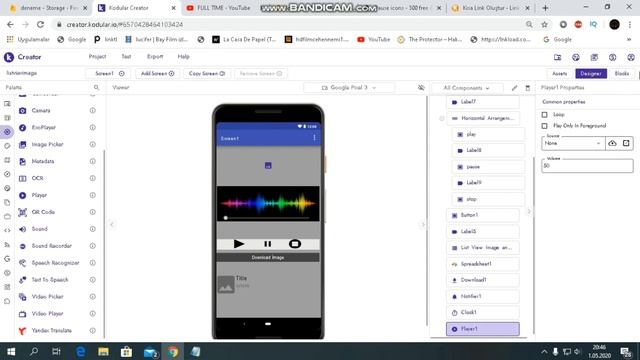The width and height of the screenshot is (640, 360).
Task: Select Notifier1 in the component tree
Action: [483, 296]
